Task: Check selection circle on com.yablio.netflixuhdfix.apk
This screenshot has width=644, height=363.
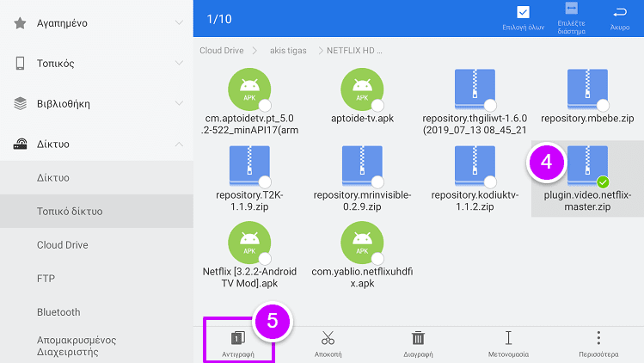Action: 377,259
